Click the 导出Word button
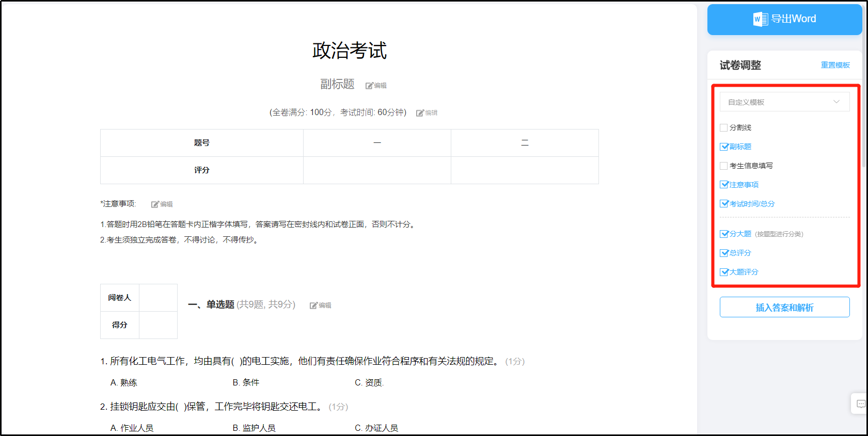868x436 pixels. point(784,20)
